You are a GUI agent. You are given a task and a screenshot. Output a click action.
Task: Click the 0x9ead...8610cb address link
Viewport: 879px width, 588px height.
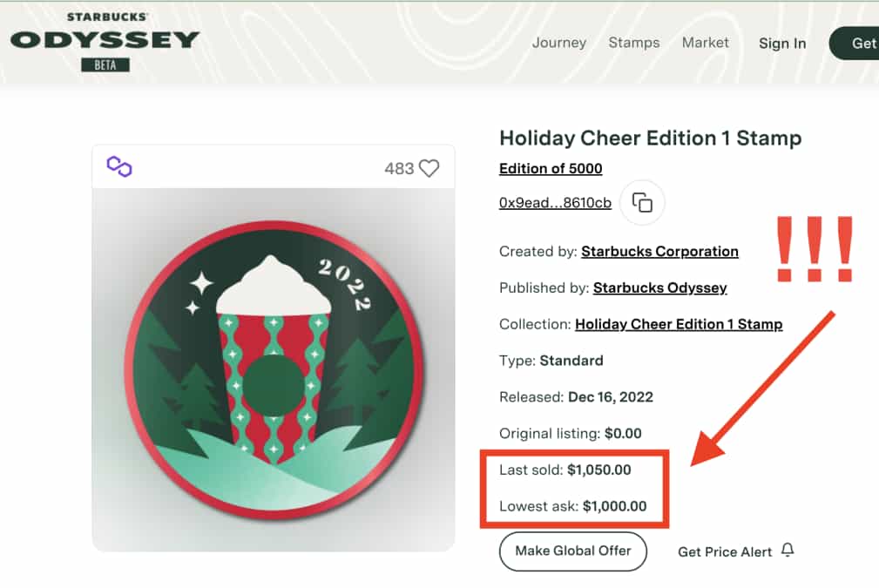pyautogui.click(x=555, y=202)
